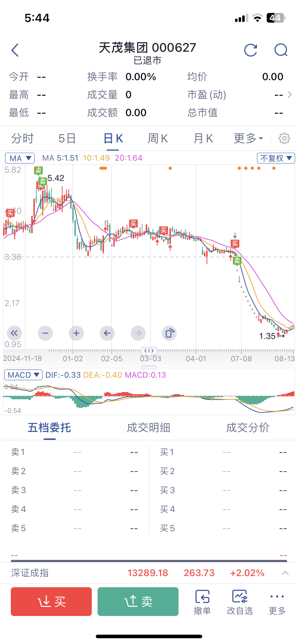
Task: Jump to earliest data double-chevron
Action: (x=14, y=333)
